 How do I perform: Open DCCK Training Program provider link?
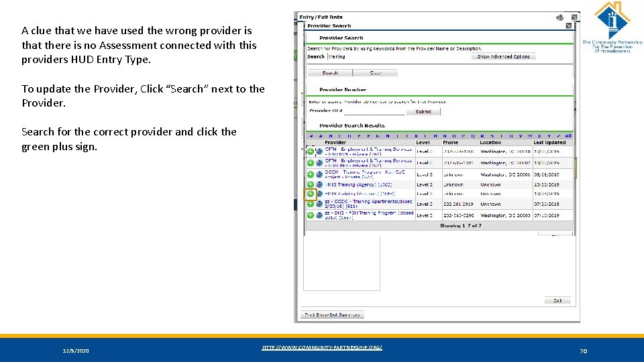pyautogui.click(x=365, y=174)
